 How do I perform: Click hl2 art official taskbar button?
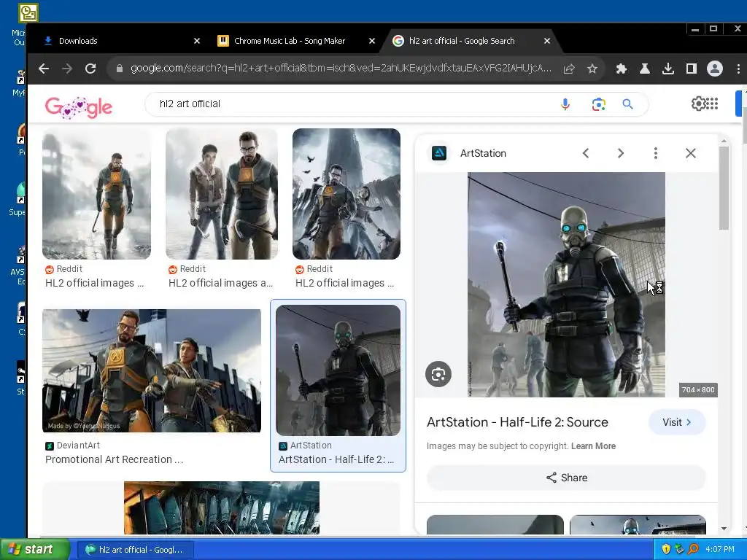coord(135,550)
